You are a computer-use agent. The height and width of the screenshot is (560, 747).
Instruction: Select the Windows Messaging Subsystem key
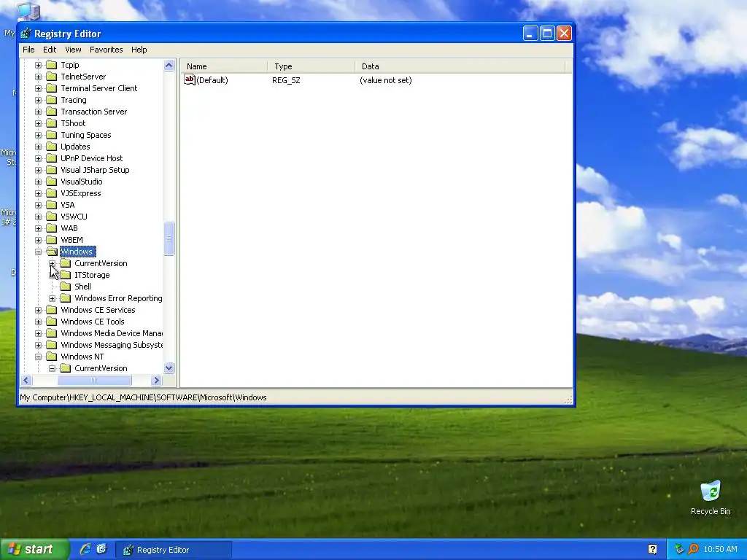coord(112,345)
